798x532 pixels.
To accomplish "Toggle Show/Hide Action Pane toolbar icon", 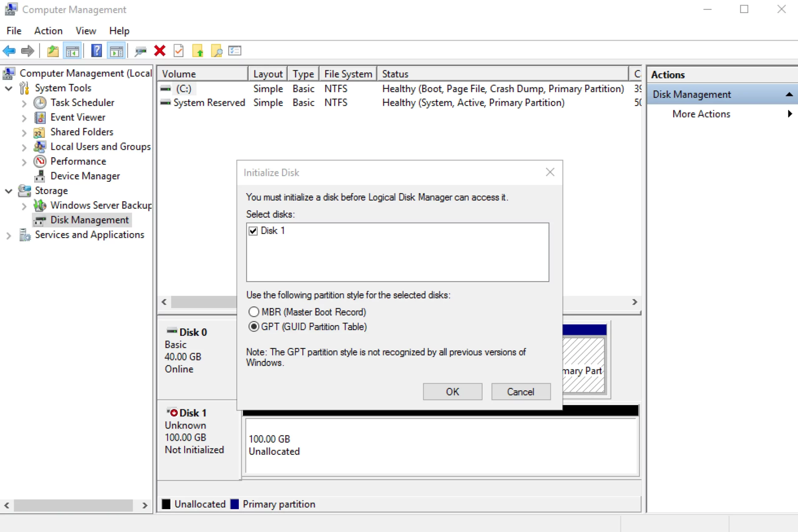I will [x=116, y=51].
